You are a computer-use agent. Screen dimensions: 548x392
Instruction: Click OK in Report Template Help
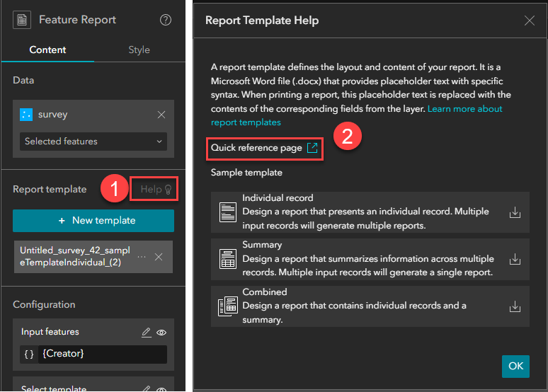pos(515,366)
